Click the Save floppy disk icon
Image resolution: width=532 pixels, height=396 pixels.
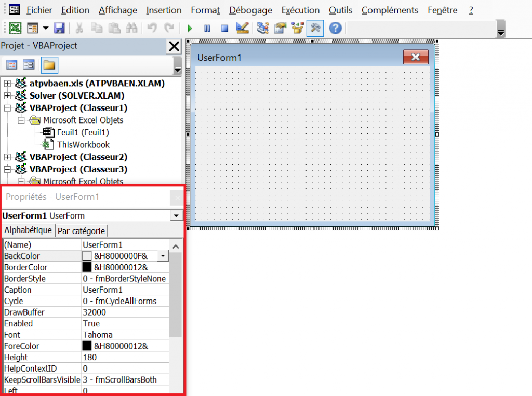pos(59,29)
